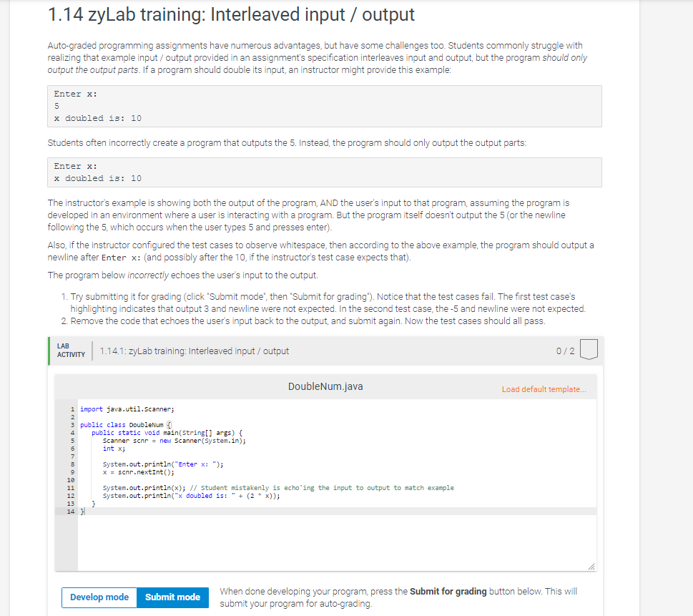Click the Develop mode button

point(99,597)
